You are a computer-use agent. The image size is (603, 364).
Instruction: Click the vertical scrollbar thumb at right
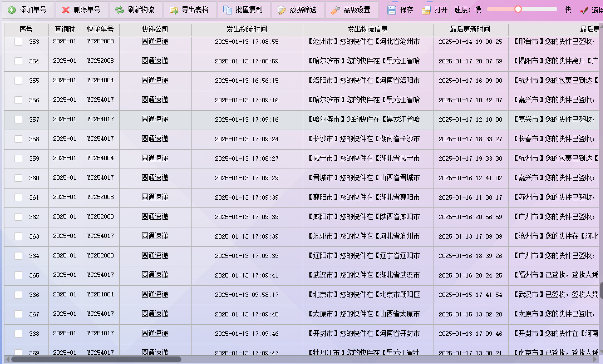click(601, 290)
